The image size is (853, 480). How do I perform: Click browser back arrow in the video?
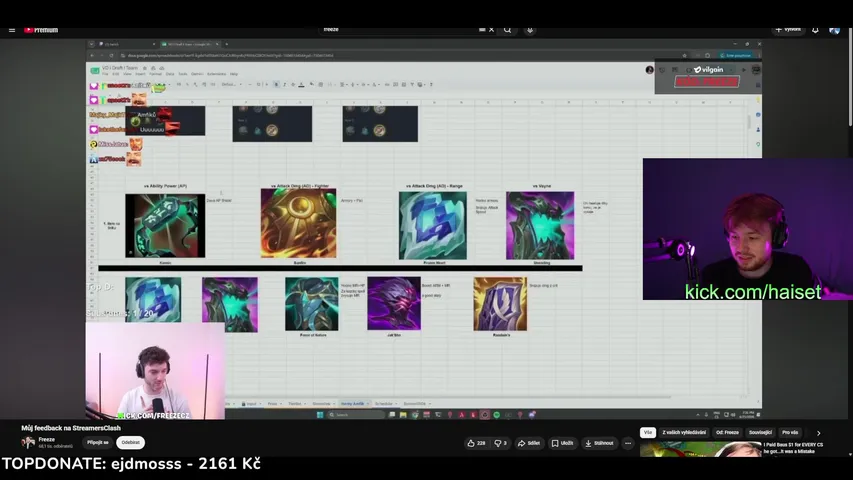coord(92,56)
